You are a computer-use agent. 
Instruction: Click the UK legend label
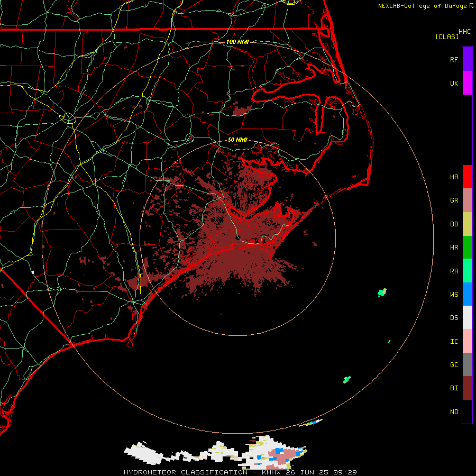tap(454, 83)
